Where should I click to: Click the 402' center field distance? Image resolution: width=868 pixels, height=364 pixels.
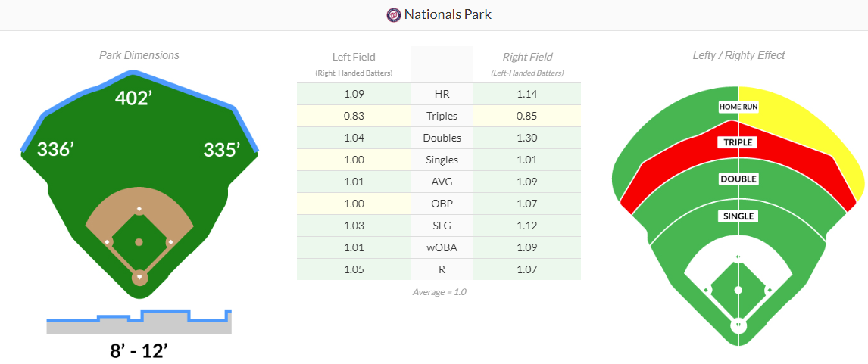coord(139,97)
